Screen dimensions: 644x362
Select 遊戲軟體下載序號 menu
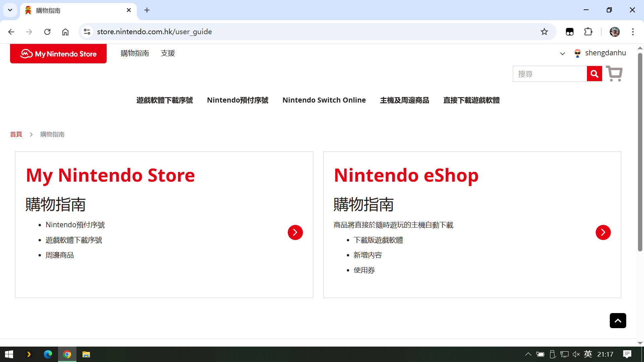point(165,100)
